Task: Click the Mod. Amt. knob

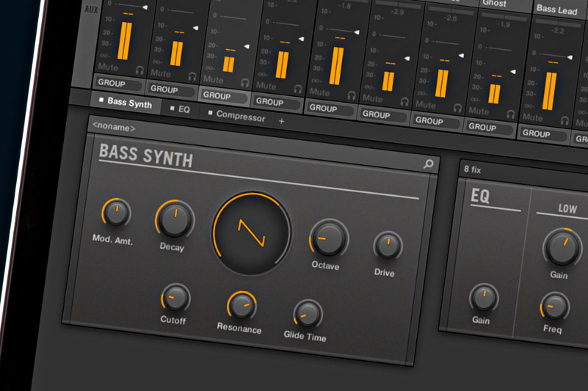Action: tap(116, 213)
